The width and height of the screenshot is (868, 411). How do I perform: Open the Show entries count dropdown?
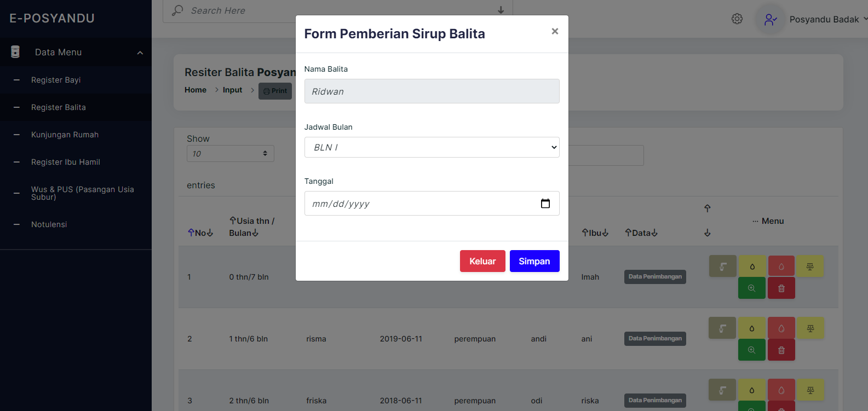pos(231,154)
